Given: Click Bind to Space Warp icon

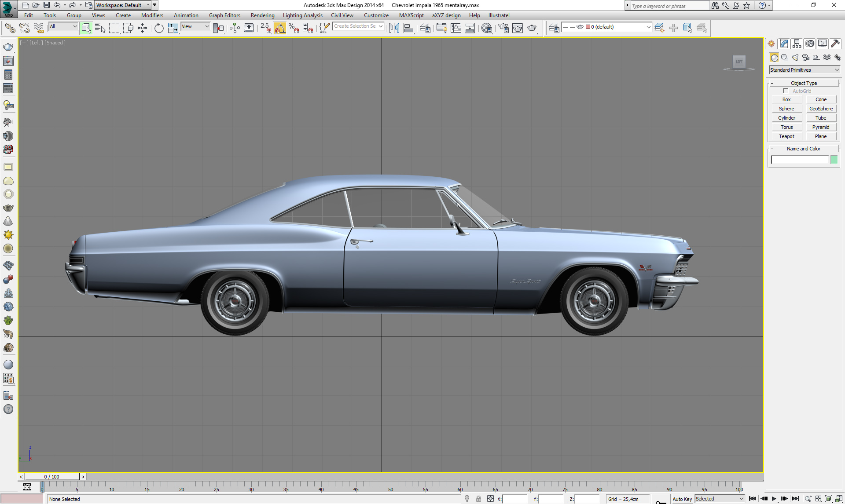Looking at the screenshot, I should pos(39,28).
